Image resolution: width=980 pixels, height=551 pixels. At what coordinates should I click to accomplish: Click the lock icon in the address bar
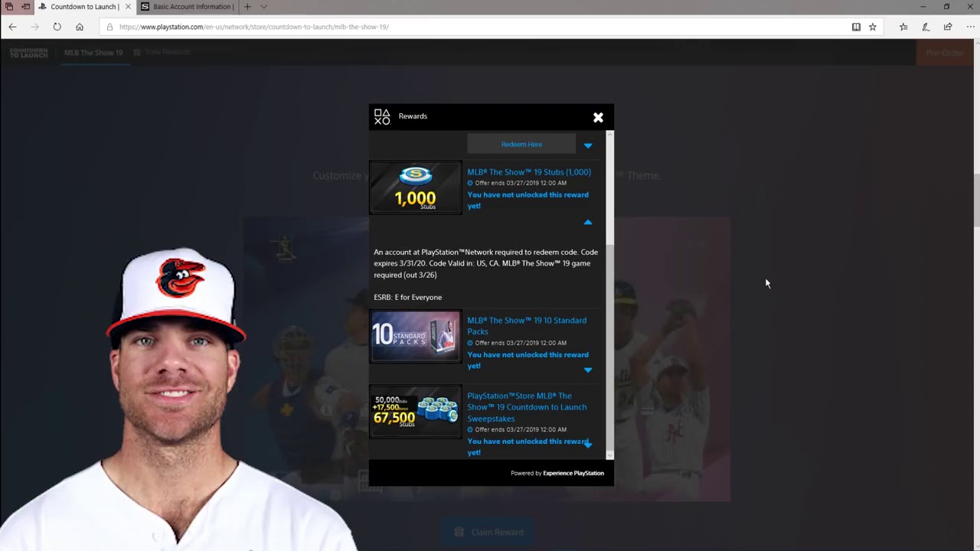[109, 27]
